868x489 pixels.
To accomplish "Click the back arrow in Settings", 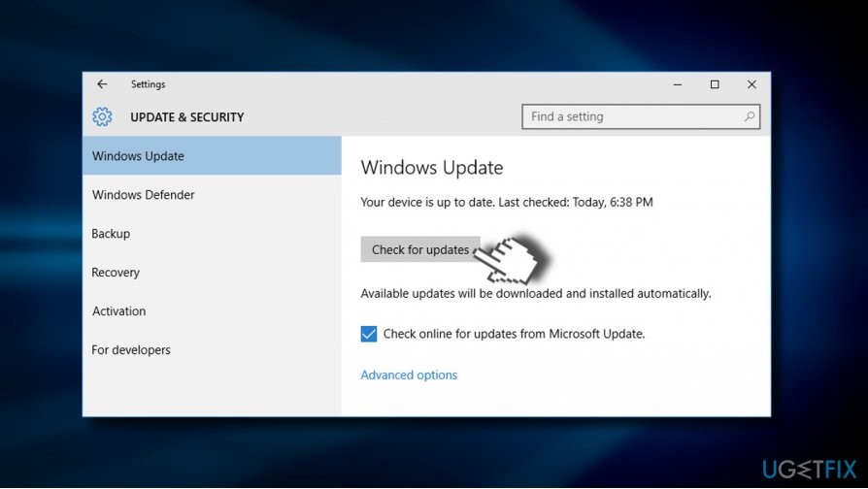I will click(102, 84).
